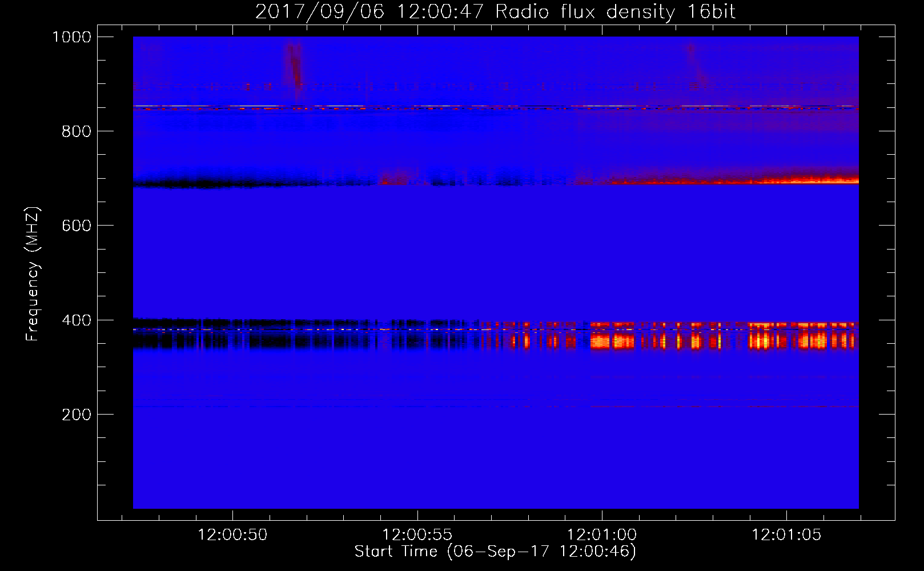
Task: Click the 1000 frequency tick label
Action: click(72, 37)
